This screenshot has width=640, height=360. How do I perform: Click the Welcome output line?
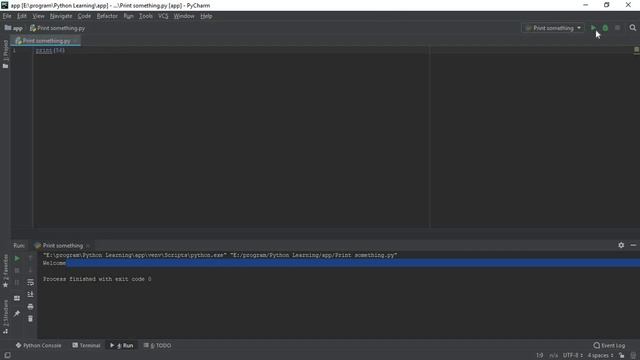pos(54,263)
